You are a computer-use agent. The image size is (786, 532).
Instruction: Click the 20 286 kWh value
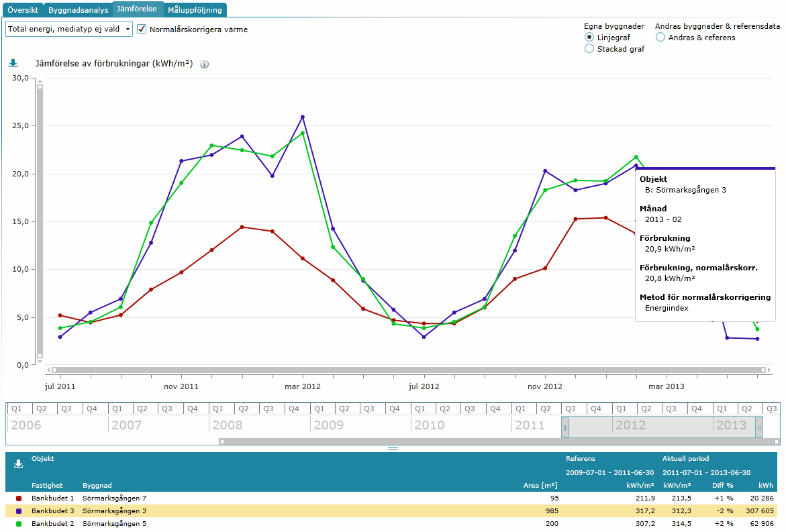point(762,498)
